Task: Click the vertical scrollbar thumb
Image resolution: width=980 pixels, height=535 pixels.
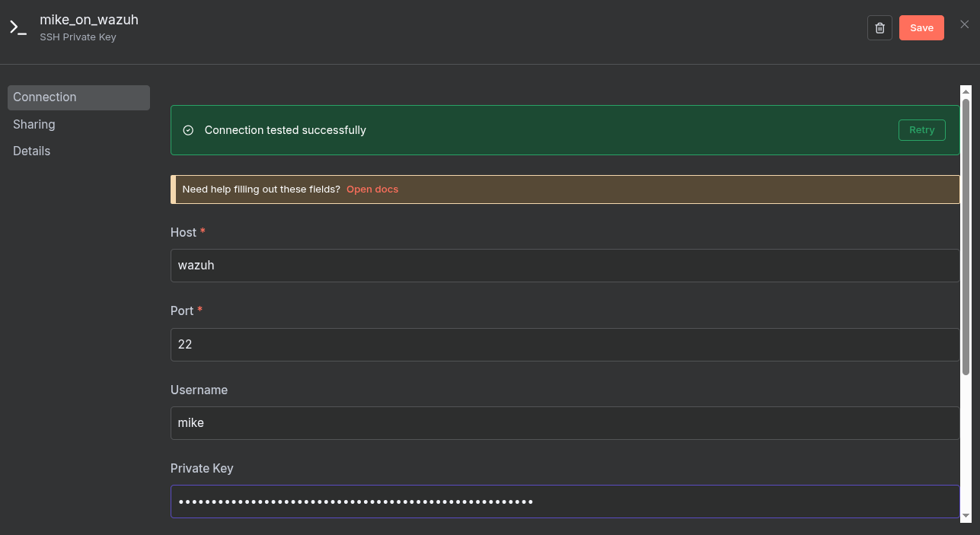Action: (966, 236)
